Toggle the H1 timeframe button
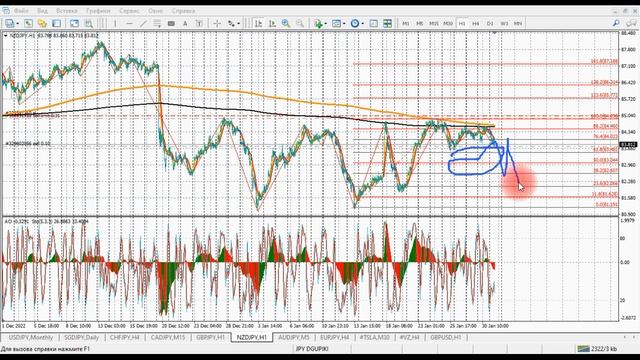The height and width of the screenshot is (360, 640). pos(462,24)
